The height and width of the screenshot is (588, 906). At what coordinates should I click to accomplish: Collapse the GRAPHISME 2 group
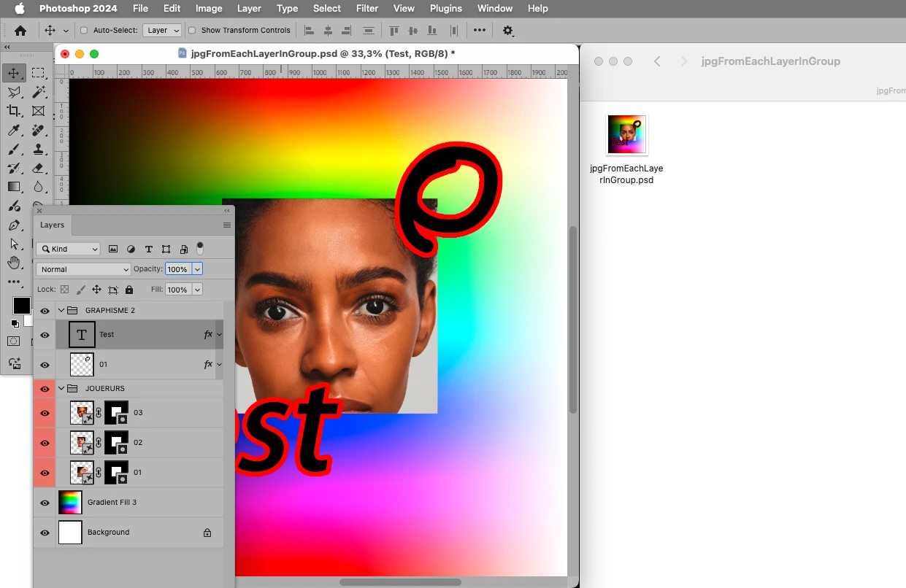point(61,311)
